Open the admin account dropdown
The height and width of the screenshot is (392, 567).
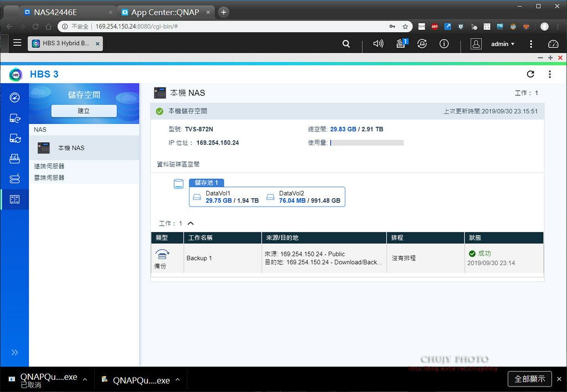pyautogui.click(x=502, y=44)
